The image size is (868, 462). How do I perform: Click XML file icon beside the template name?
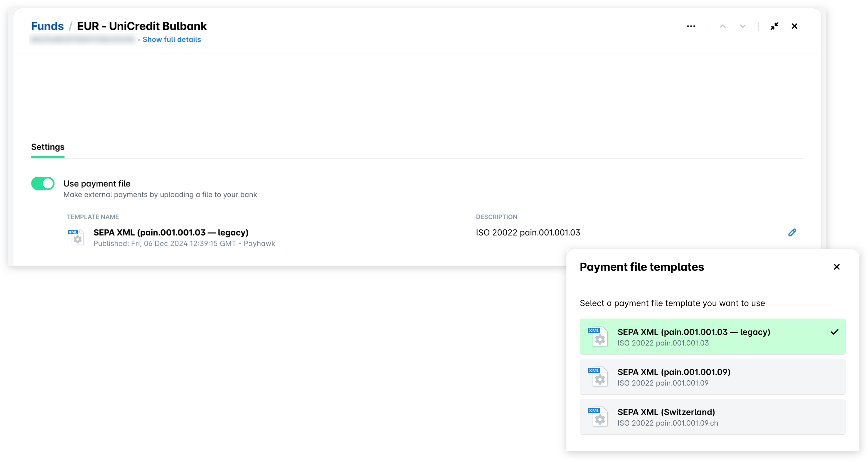coord(76,237)
